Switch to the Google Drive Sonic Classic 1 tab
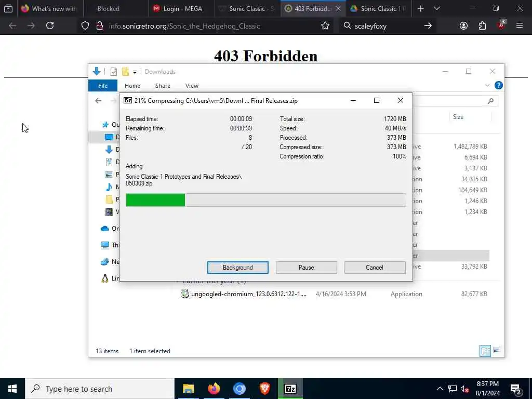The image size is (532, 399). 379,9
